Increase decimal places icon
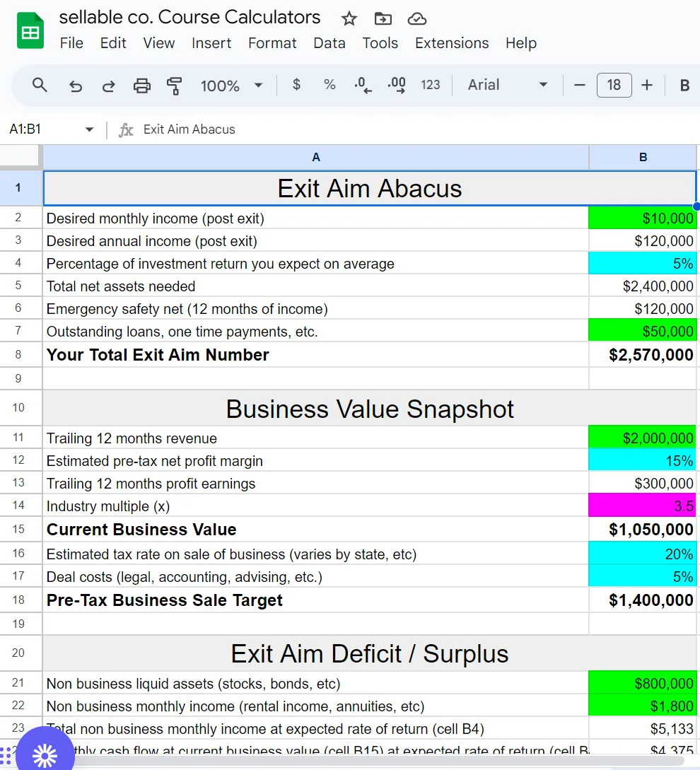The height and width of the screenshot is (770, 700). [397, 85]
